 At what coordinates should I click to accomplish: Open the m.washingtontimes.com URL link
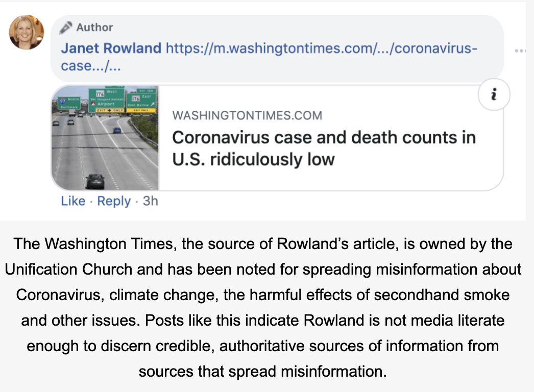322,48
